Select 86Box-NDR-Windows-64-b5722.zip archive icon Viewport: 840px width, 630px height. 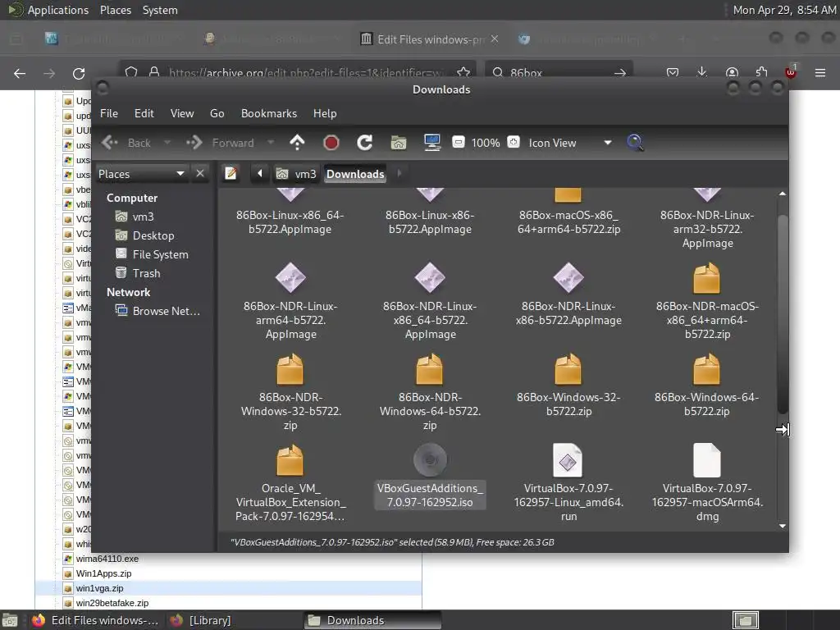point(430,368)
